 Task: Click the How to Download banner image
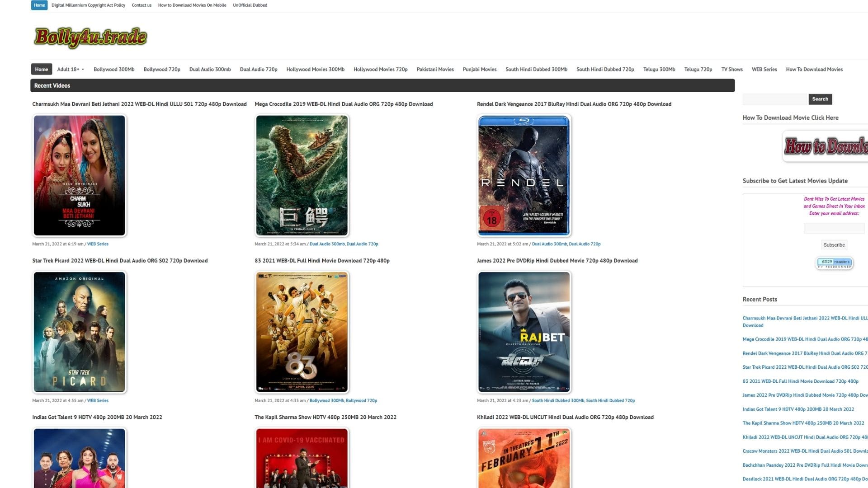point(826,146)
